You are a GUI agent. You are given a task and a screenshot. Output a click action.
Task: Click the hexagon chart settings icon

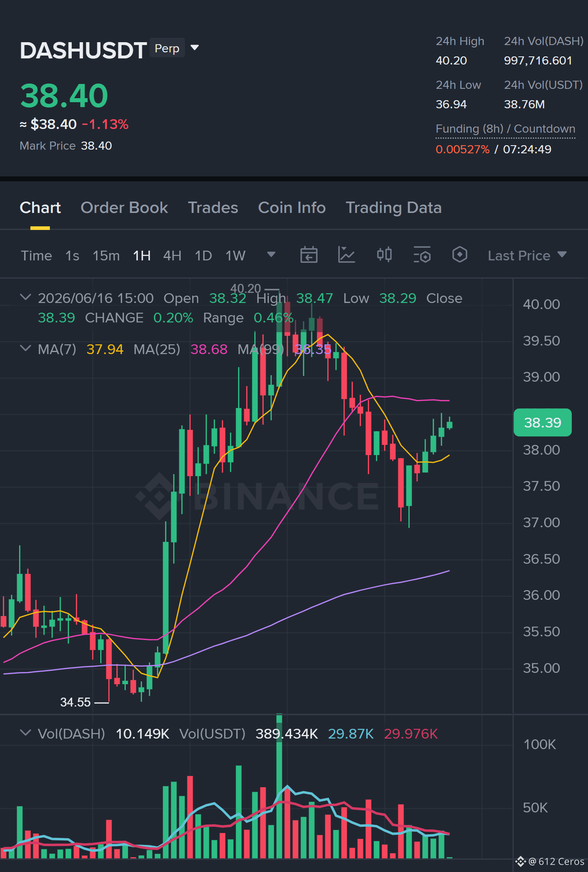(x=459, y=255)
